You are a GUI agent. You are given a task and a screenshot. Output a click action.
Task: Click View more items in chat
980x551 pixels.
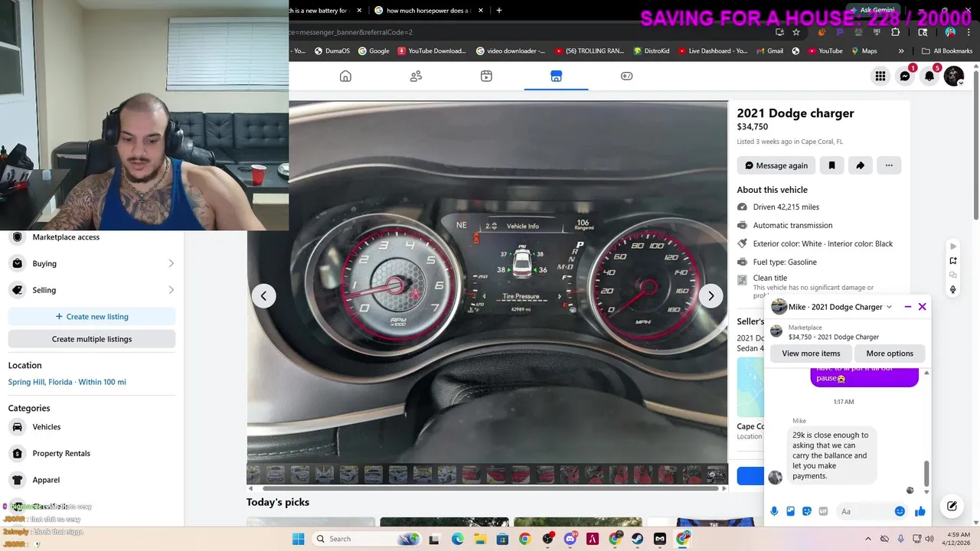[x=811, y=354]
